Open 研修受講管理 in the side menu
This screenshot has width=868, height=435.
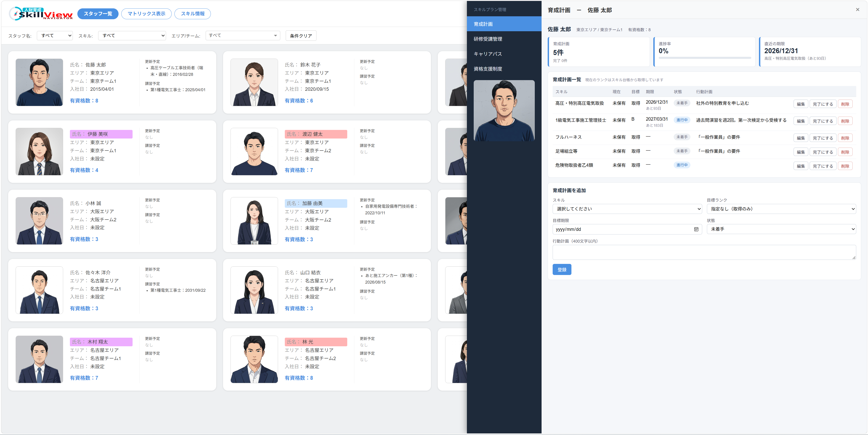(504, 39)
